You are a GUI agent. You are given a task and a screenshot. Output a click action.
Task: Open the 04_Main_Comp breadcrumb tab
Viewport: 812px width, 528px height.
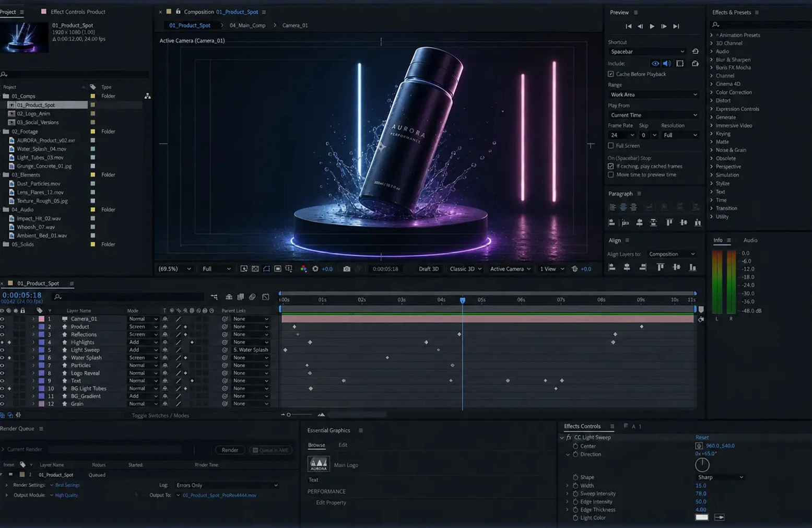click(x=248, y=25)
